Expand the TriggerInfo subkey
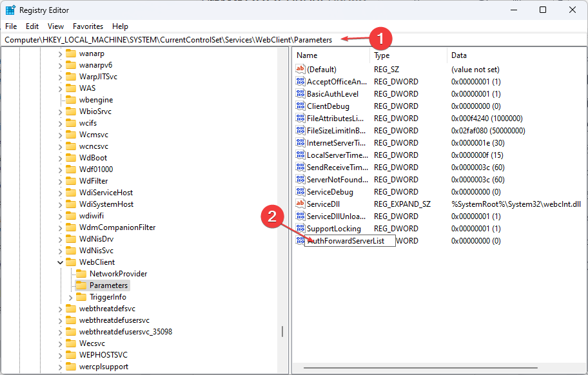Screen dimensions: 588x375 point(70,298)
